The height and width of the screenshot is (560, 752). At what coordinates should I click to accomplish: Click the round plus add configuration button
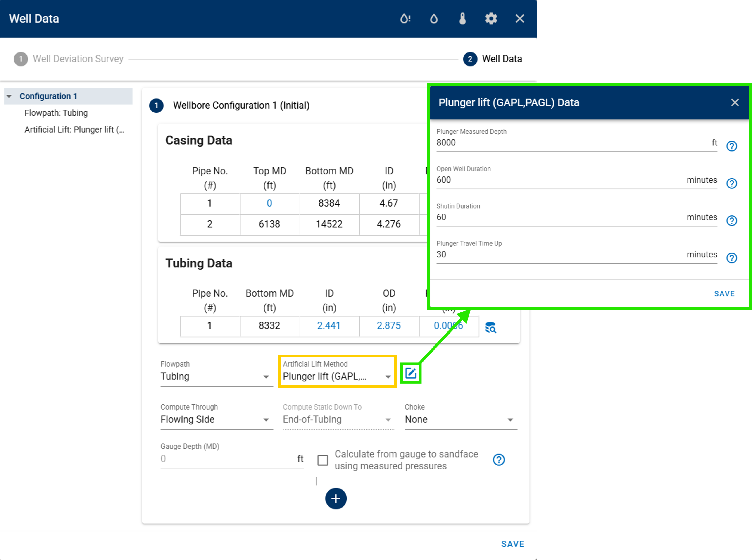(x=336, y=498)
